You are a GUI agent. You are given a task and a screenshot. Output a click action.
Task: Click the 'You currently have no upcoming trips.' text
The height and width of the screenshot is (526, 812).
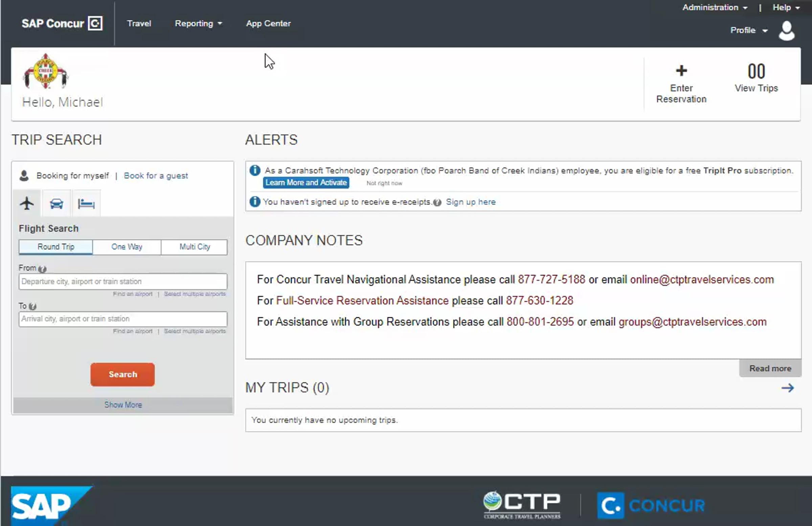324,420
